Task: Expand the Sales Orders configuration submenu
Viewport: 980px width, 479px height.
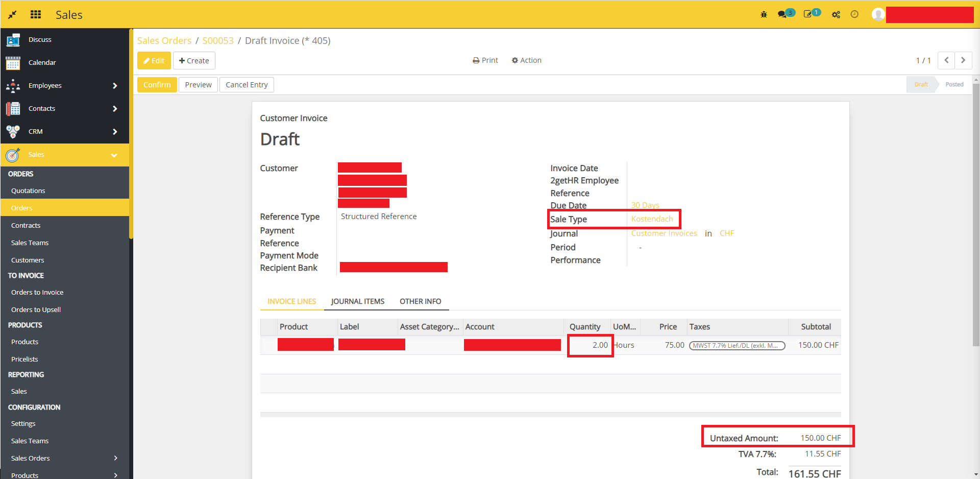Action: pyautogui.click(x=115, y=458)
